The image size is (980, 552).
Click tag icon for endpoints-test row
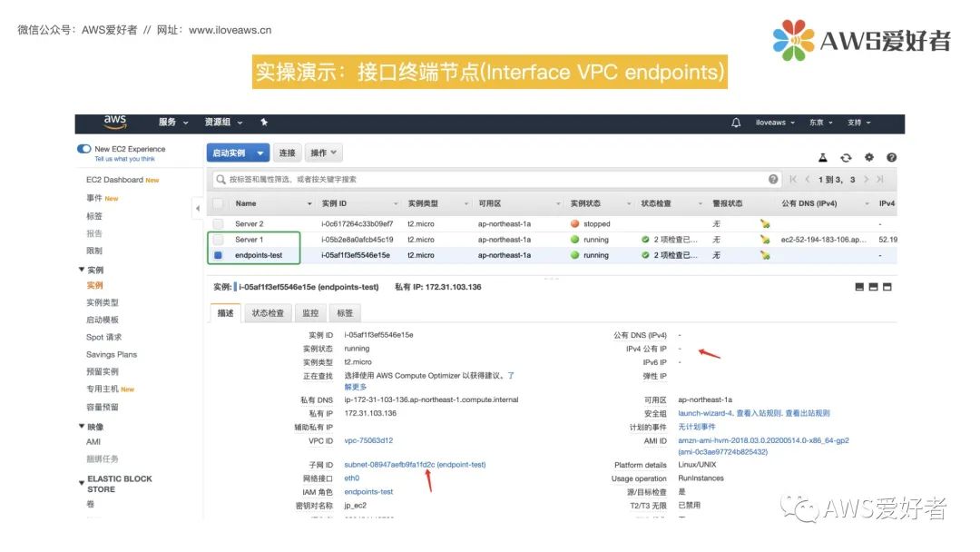point(765,255)
